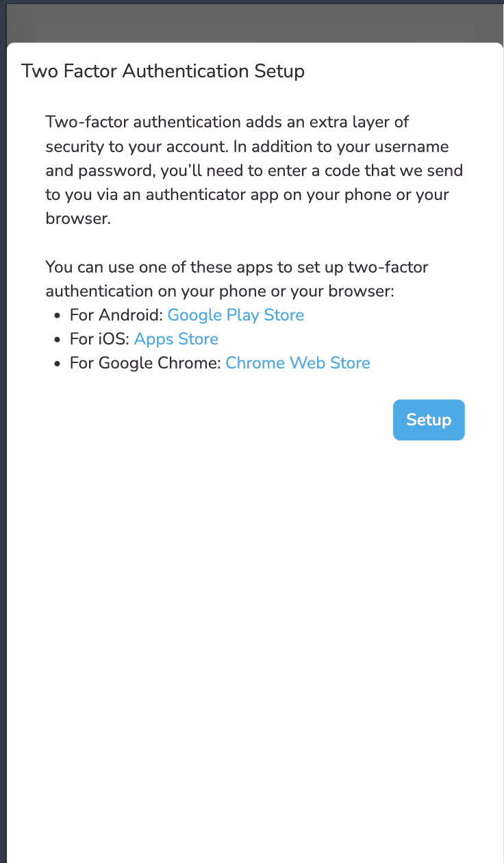Click the 'For Android:' label text
504x863 pixels.
[116, 315]
